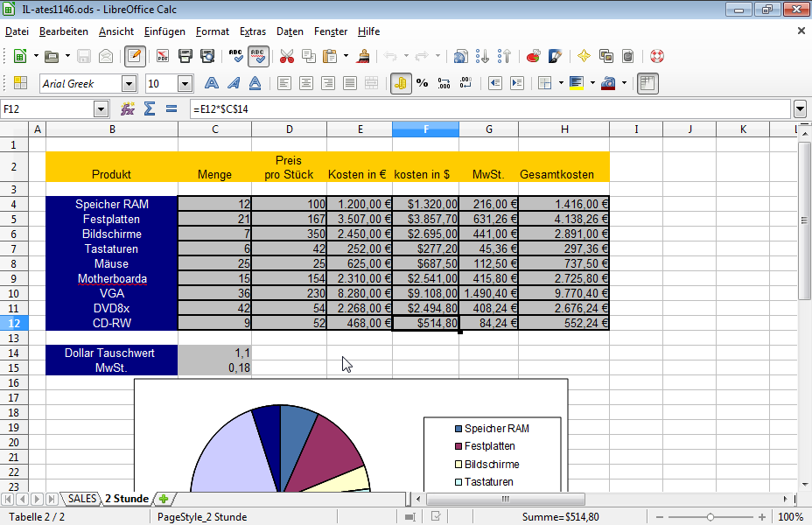Open the Styles and Formatting icon
Image resolution: width=812 pixels, height=525 pixels.
[20, 83]
